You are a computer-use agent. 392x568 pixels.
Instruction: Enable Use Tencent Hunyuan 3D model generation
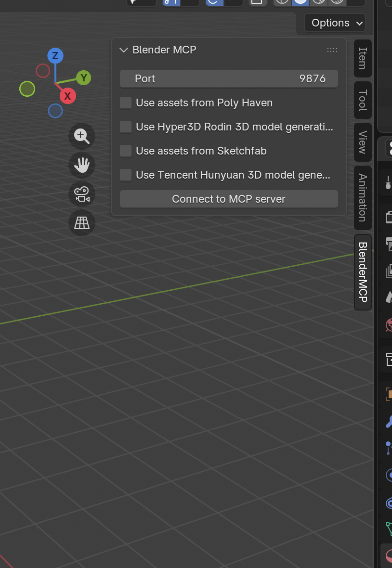coord(126,175)
